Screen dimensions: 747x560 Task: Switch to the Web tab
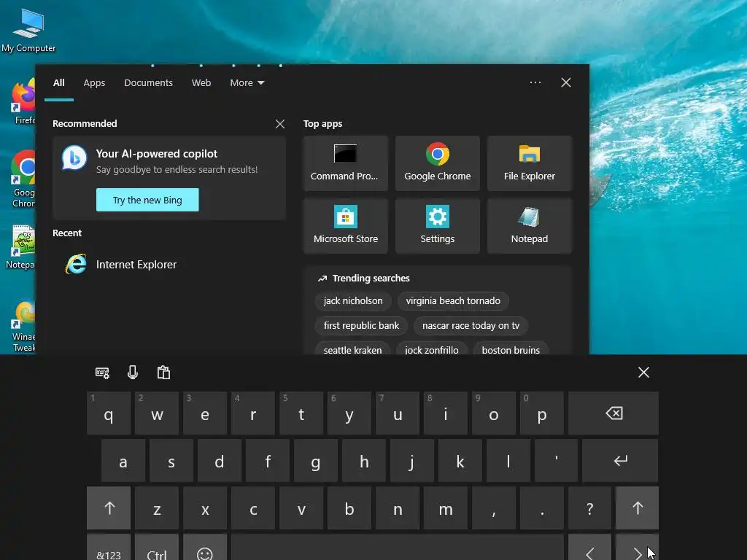(201, 83)
